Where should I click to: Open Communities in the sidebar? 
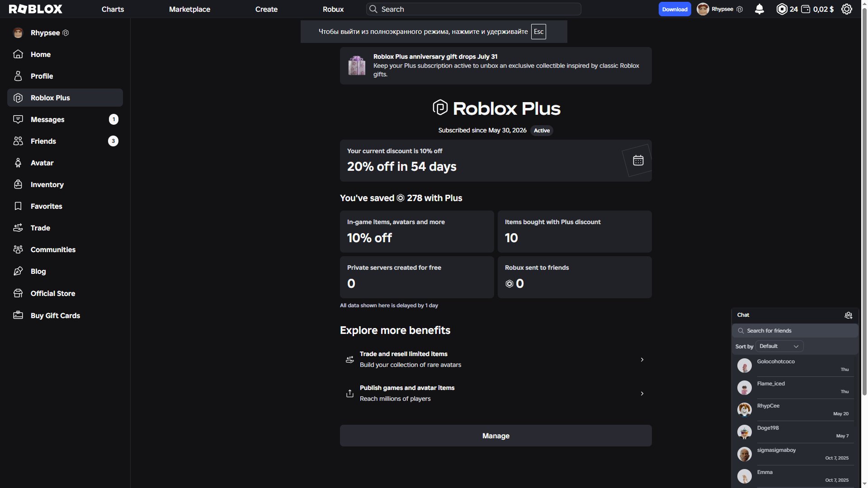[65, 249]
